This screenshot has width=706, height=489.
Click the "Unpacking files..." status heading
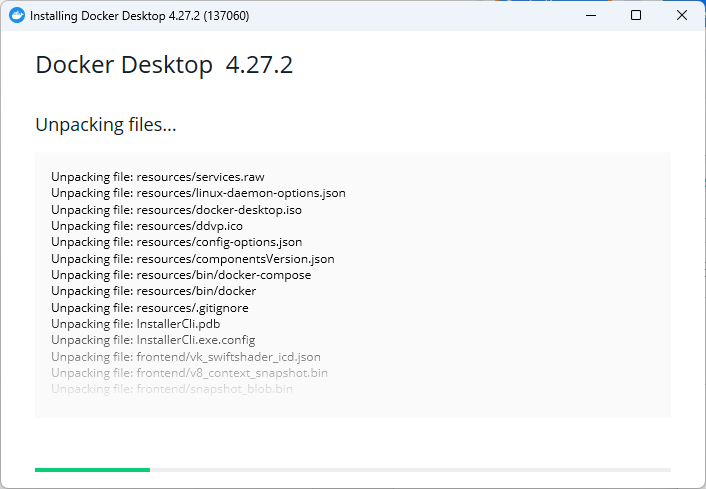tap(106, 124)
